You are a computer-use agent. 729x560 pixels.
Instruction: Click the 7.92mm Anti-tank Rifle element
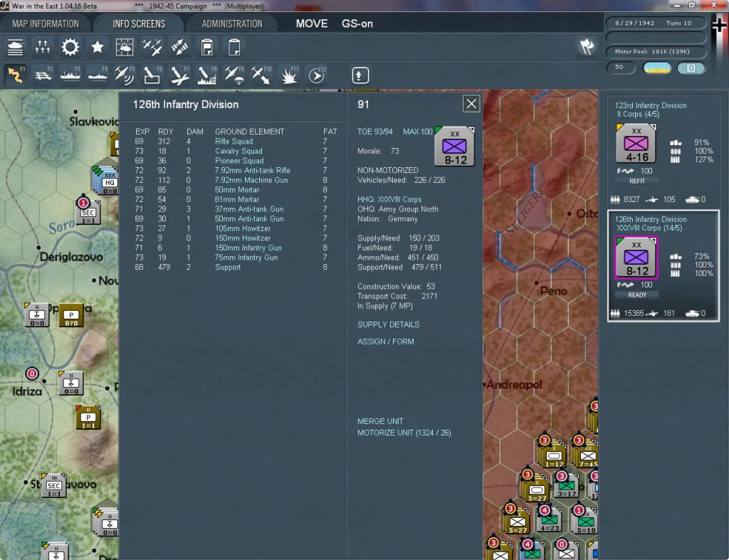[253, 171]
